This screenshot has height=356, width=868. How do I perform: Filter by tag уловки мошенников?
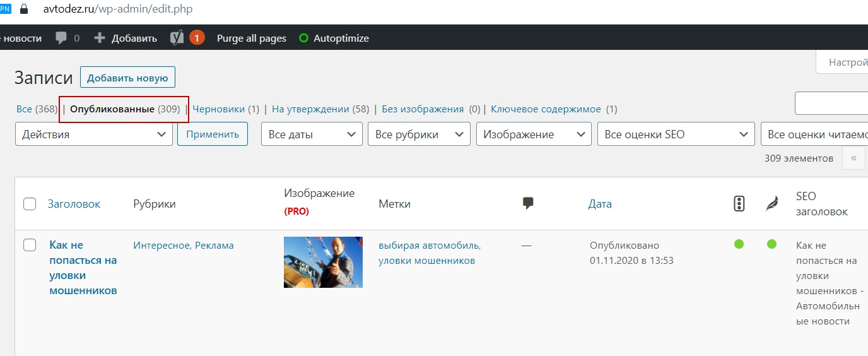tap(426, 260)
